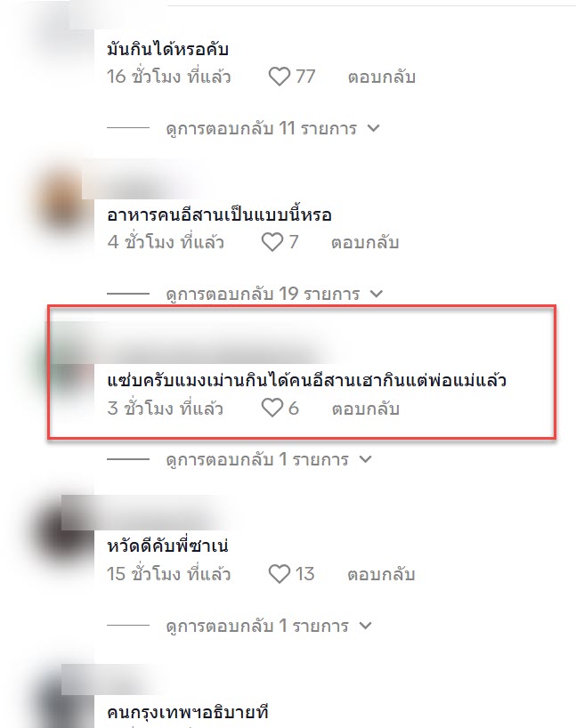Like the highlighted comment with 6 likes

[x=272, y=408]
